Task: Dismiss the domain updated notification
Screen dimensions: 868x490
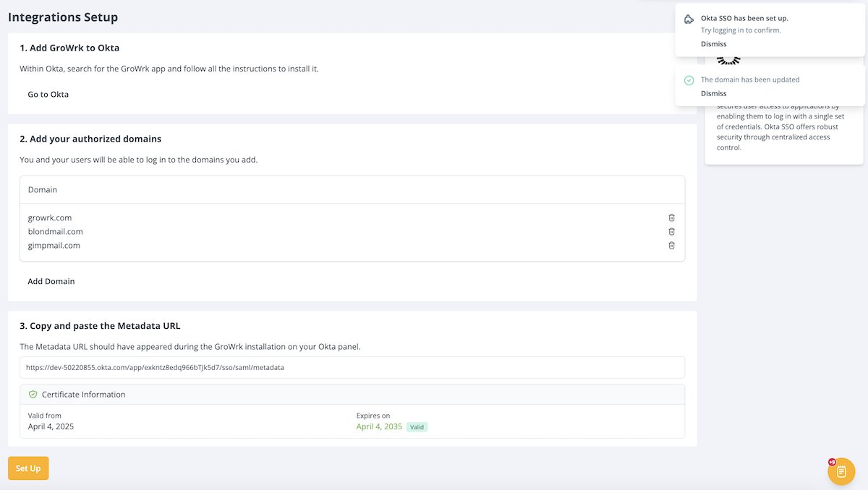Action: pos(713,93)
